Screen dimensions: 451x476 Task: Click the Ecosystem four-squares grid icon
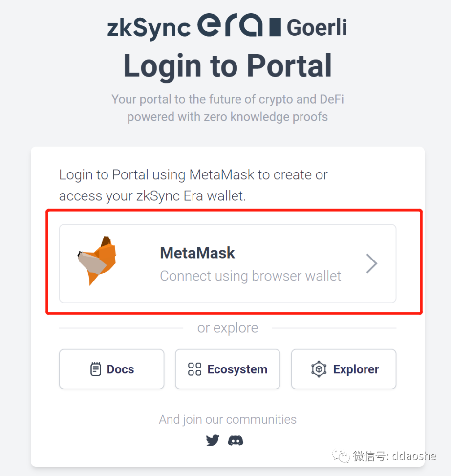[194, 369]
